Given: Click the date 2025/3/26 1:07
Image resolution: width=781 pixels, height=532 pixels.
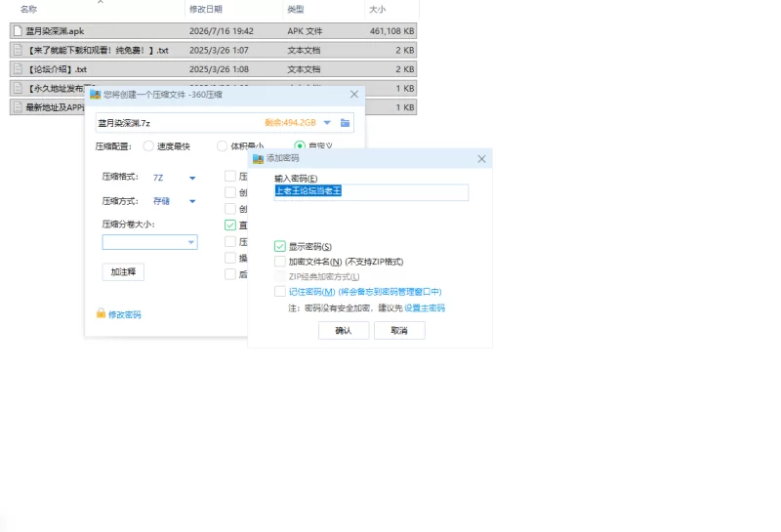Looking at the screenshot, I should (x=219, y=51).
